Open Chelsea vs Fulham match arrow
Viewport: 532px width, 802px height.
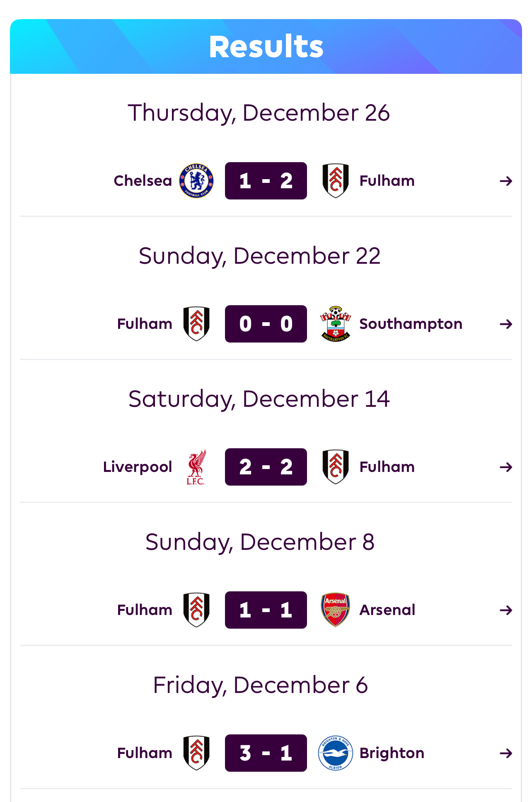[505, 181]
